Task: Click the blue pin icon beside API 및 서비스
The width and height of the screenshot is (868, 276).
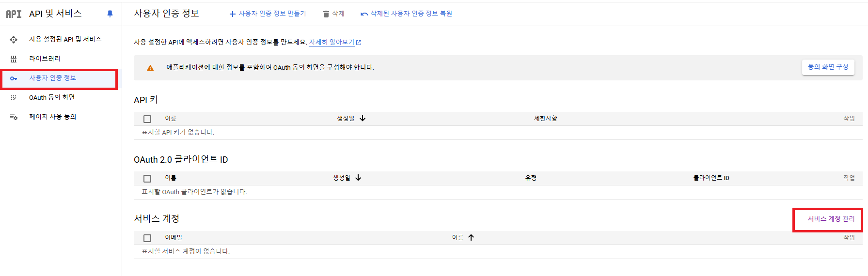Action: [110, 14]
